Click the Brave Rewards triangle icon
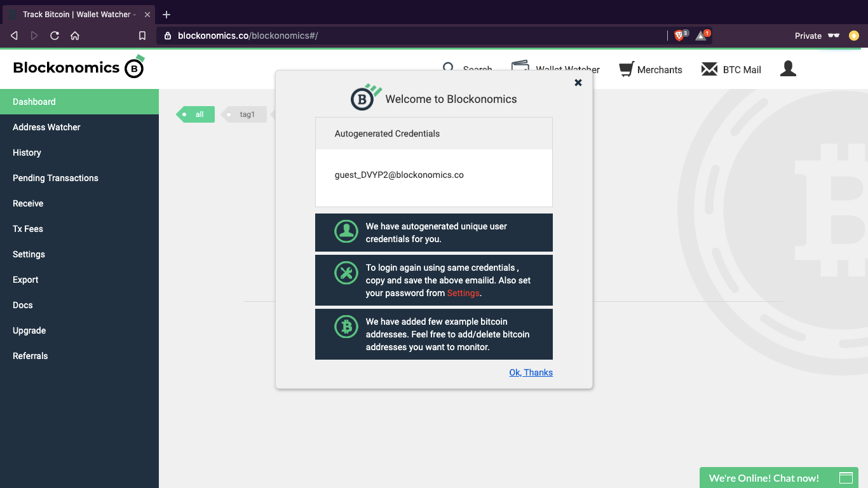This screenshot has width=868, height=488. point(702,36)
